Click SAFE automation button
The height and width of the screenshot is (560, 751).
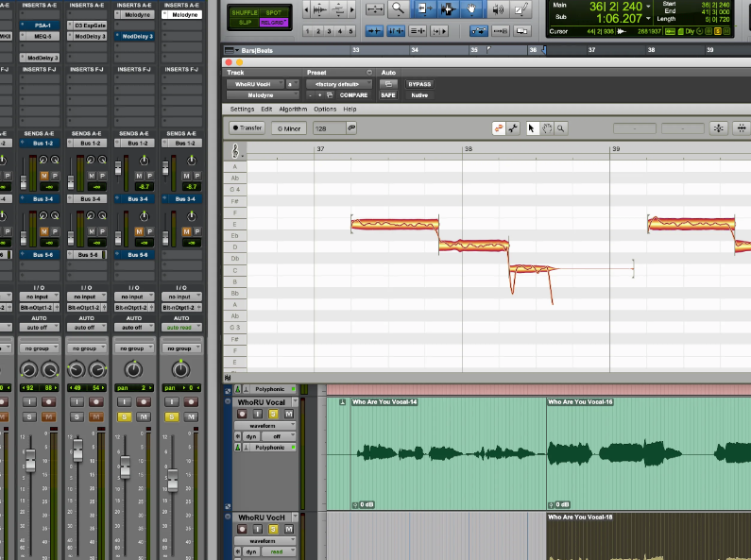[388, 95]
